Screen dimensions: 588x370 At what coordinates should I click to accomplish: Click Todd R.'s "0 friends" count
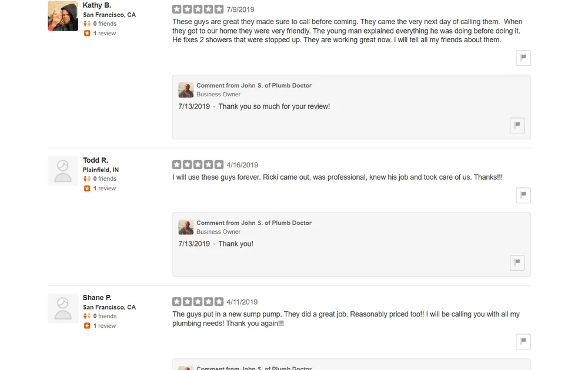(105, 179)
